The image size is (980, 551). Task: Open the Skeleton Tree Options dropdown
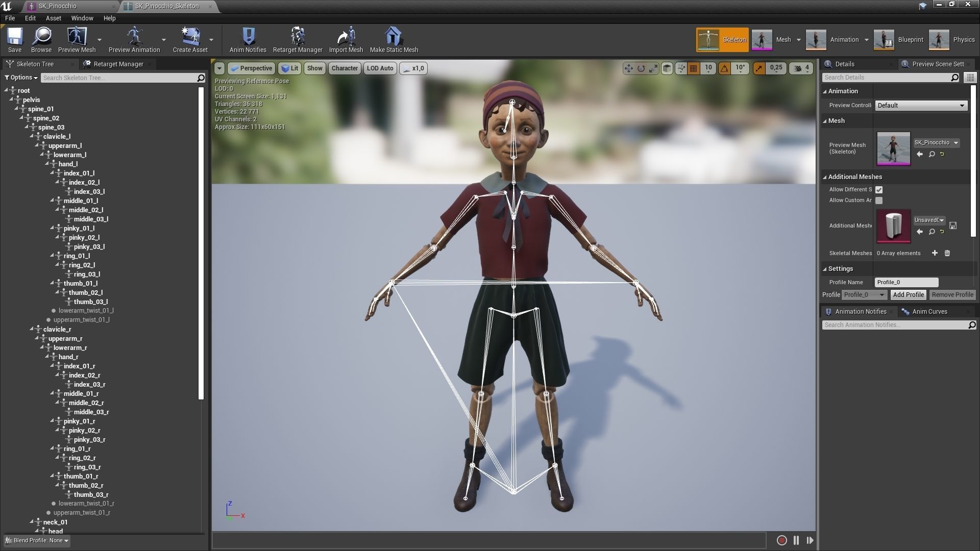[x=21, y=78]
